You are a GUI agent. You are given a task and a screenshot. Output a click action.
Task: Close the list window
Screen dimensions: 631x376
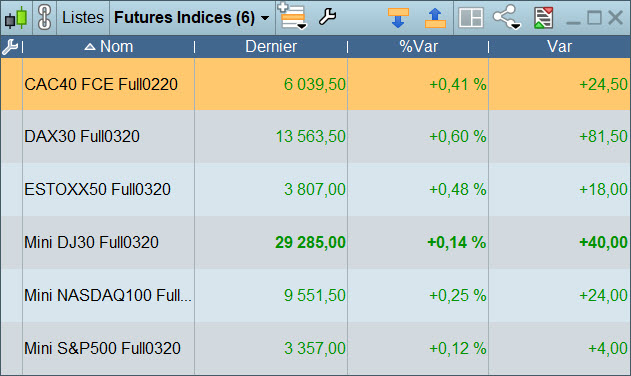point(616,18)
